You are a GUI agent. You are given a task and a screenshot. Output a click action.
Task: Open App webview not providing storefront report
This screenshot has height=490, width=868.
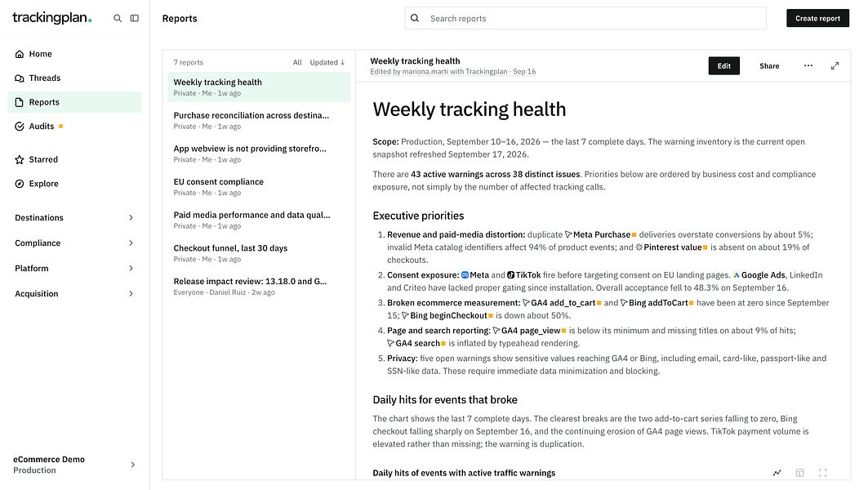coord(259,154)
